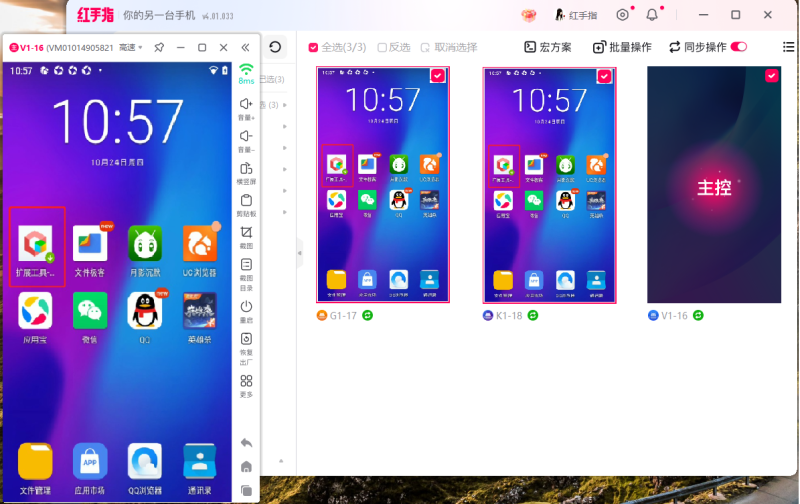Image resolution: width=800 pixels, height=504 pixels.
Task: Open 应用市场 in the phone dock
Action: coord(90,461)
